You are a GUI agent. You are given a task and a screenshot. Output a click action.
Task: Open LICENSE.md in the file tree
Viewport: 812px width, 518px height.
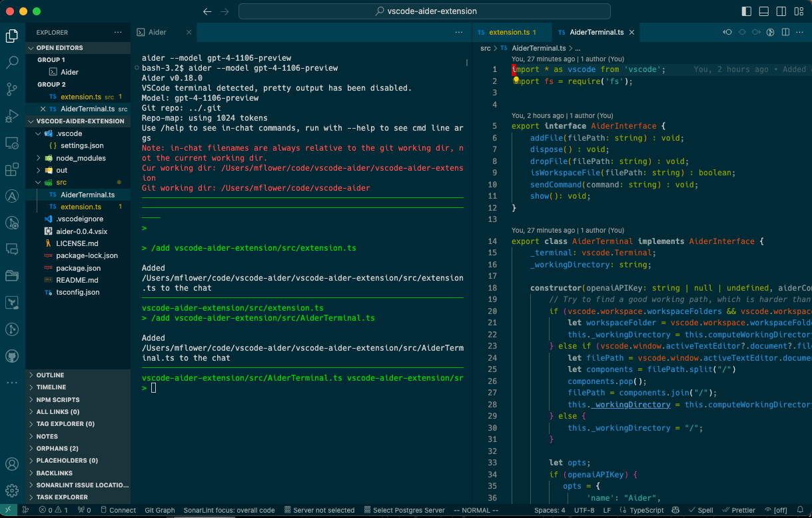[x=78, y=243]
